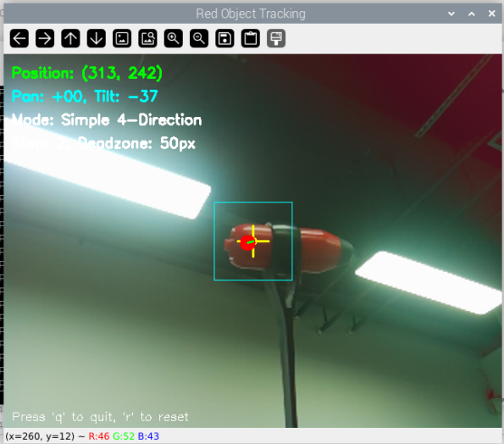504x444 pixels.
Task: Click the 'Pan: +00, Tilt: -37' text
Action: coord(85,96)
